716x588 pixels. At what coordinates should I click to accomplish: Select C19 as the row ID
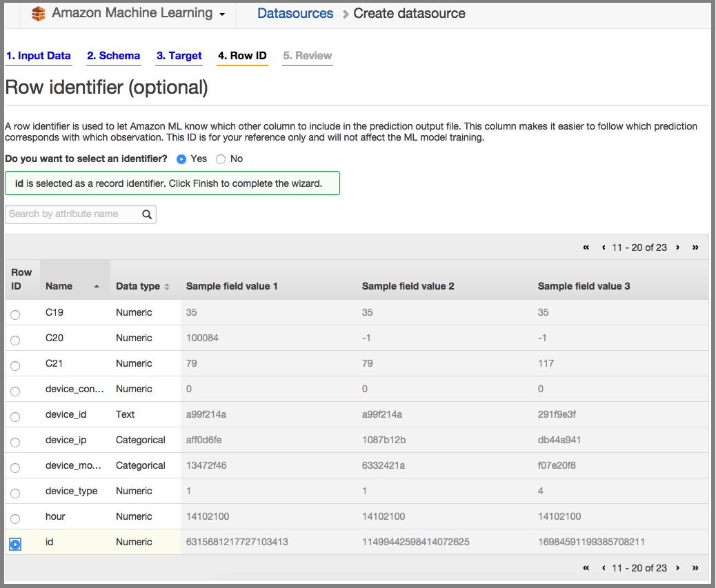coord(16,315)
